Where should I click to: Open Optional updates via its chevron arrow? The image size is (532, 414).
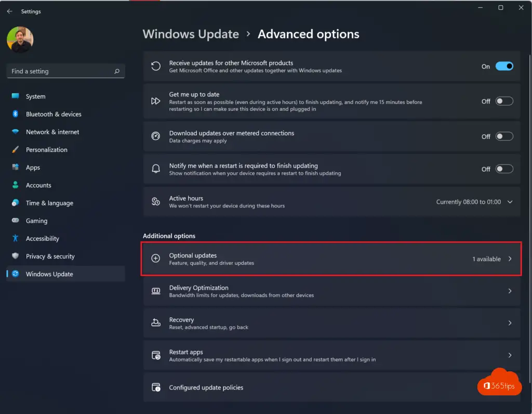[510, 259]
